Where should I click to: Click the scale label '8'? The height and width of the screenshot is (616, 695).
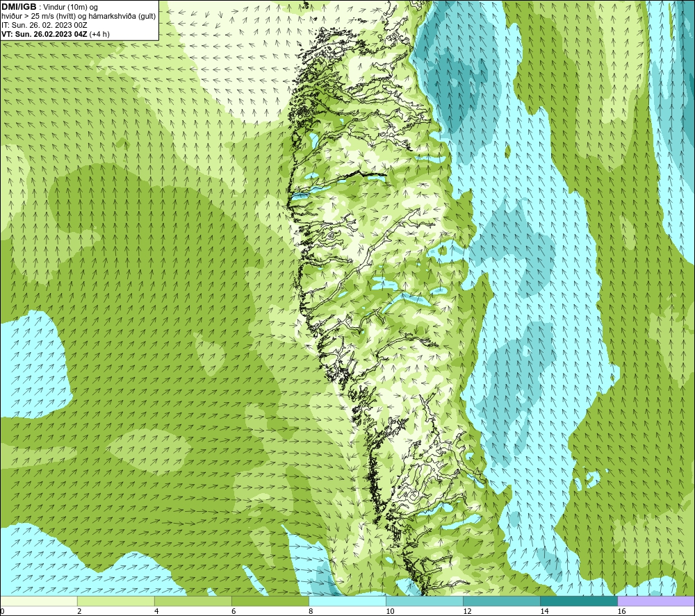coord(311,611)
